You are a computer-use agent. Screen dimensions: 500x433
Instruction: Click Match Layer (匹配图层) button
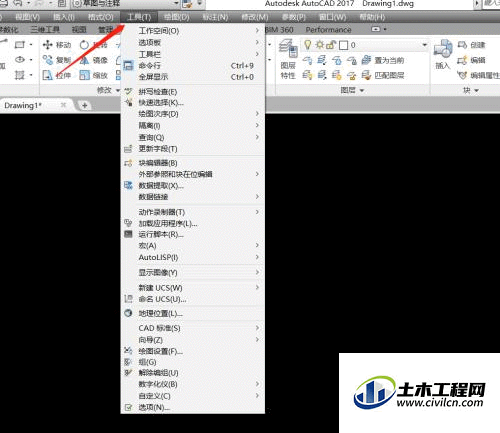click(x=383, y=75)
